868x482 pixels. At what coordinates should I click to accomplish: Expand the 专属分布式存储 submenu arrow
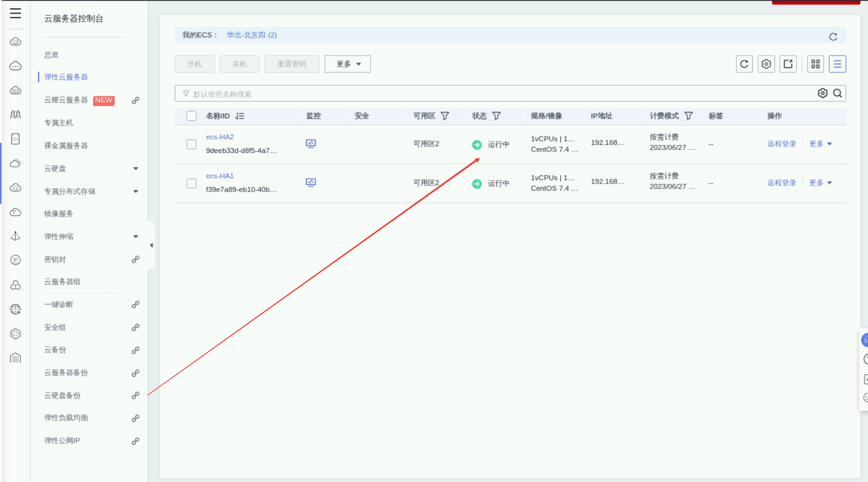136,192
